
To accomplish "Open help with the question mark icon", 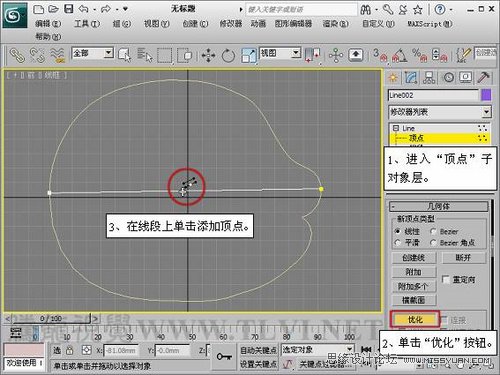I will [440, 9].
